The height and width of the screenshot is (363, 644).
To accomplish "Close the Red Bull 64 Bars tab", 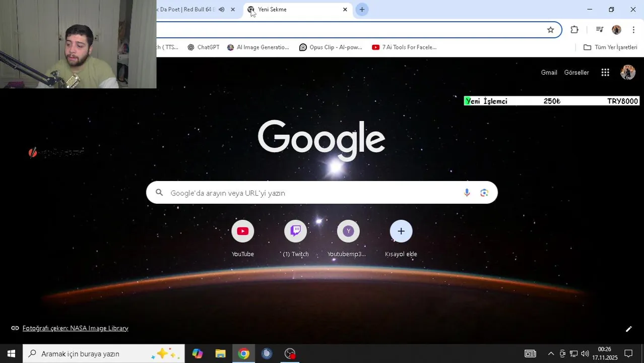I will click(x=233, y=10).
